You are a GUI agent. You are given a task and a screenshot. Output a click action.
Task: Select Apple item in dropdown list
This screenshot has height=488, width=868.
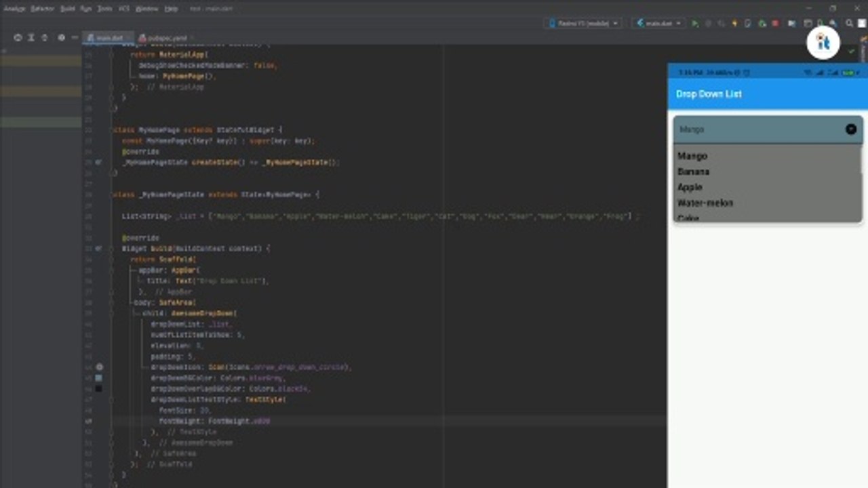point(690,187)
